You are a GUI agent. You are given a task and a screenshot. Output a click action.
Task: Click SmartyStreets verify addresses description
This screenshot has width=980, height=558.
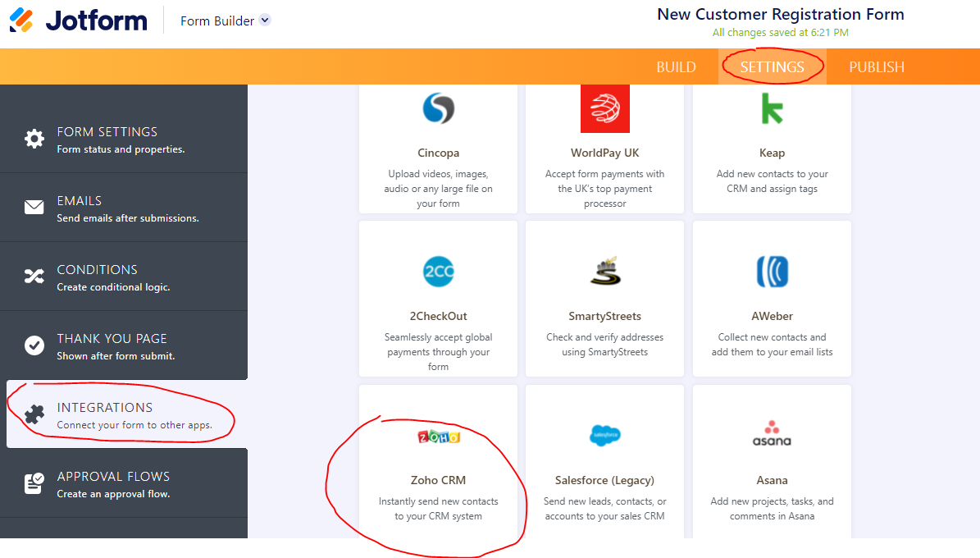(x=605, y=345)
